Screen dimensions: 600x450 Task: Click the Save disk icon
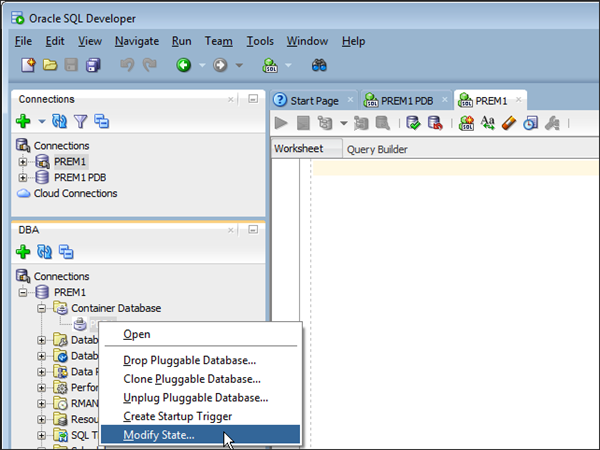[71, 65]
